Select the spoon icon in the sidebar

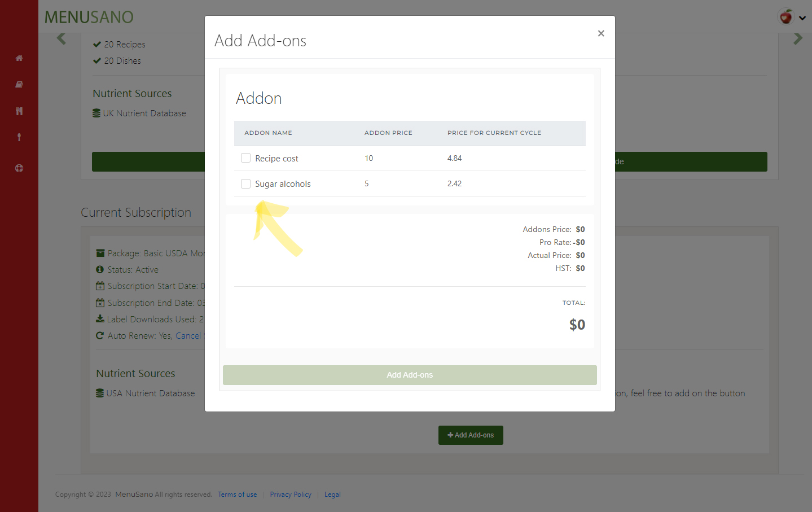[x=19, y=137]
